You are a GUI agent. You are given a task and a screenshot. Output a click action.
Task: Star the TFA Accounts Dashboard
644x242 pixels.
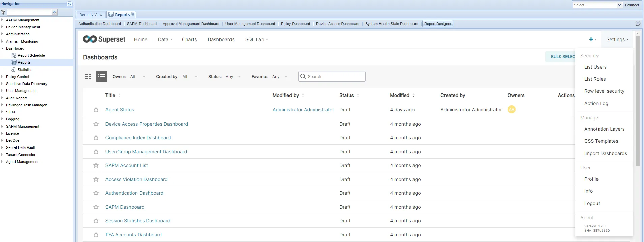(96, 235)
